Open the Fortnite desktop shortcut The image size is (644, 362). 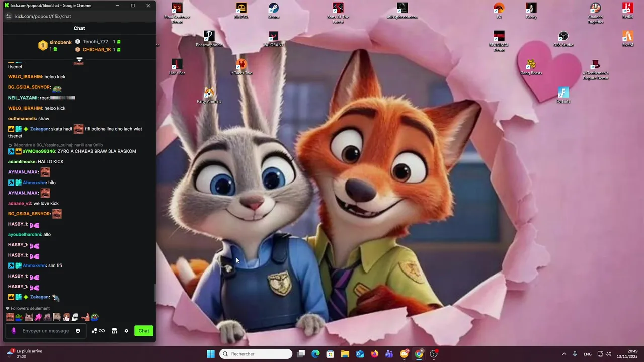(x=563, y=95)
